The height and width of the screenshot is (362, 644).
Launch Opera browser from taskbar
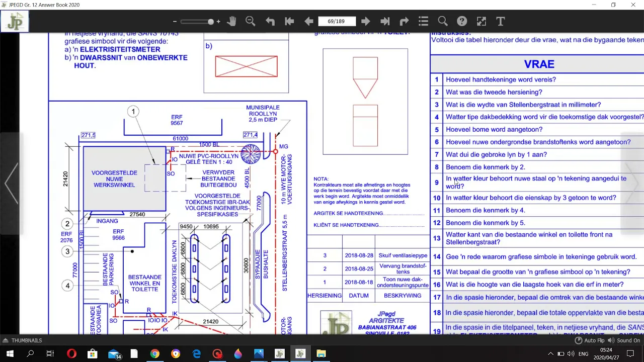pyautogui.click(x=71, y=354)
